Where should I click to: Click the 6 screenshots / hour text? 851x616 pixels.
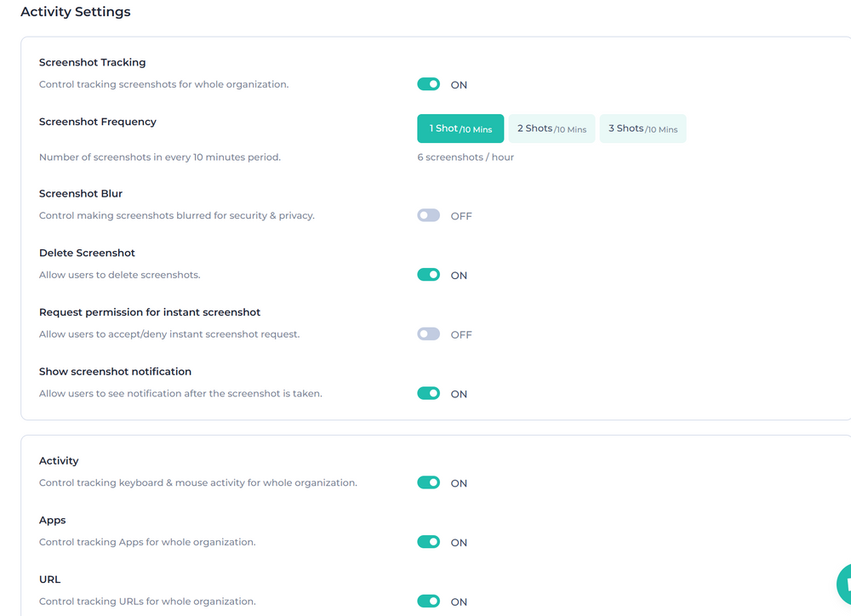point(465,157)
